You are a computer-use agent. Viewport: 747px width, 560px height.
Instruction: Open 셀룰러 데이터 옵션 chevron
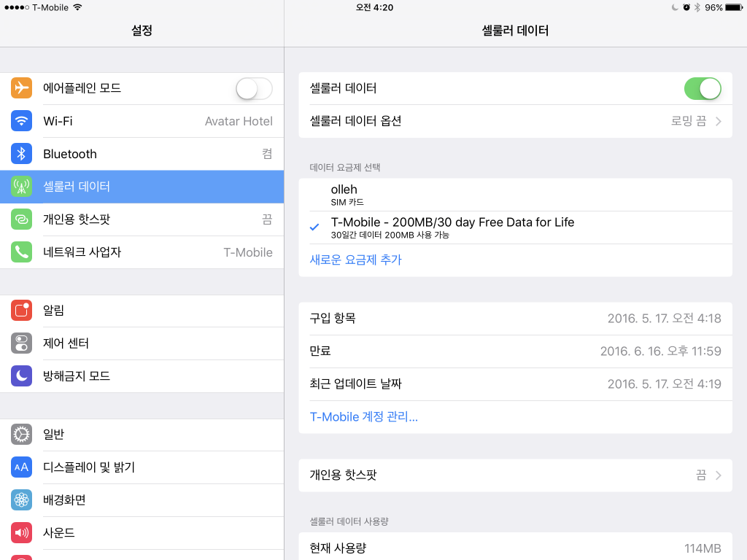719,122
